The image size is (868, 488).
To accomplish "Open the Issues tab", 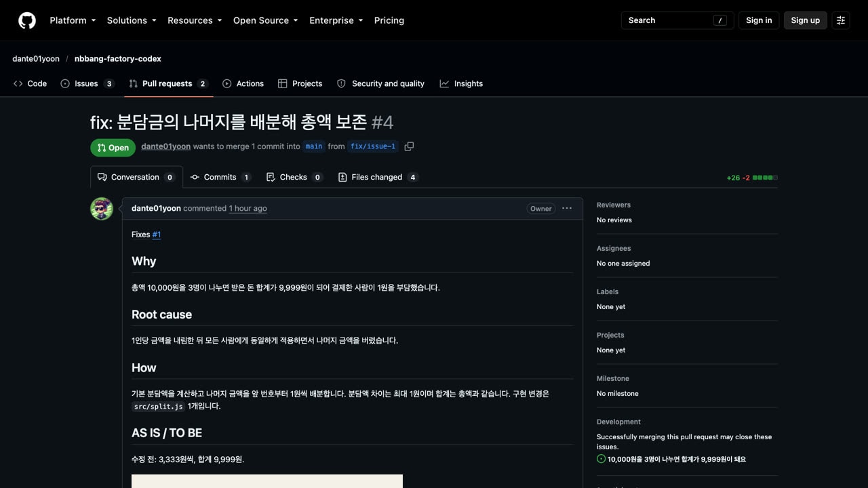I will point(87,83).
